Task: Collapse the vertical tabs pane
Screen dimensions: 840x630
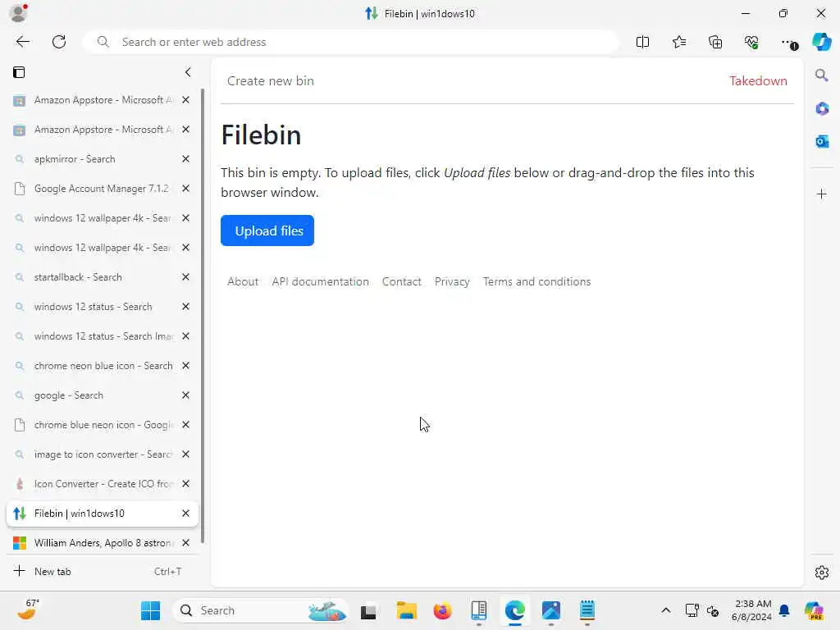Action: [188, 72]
